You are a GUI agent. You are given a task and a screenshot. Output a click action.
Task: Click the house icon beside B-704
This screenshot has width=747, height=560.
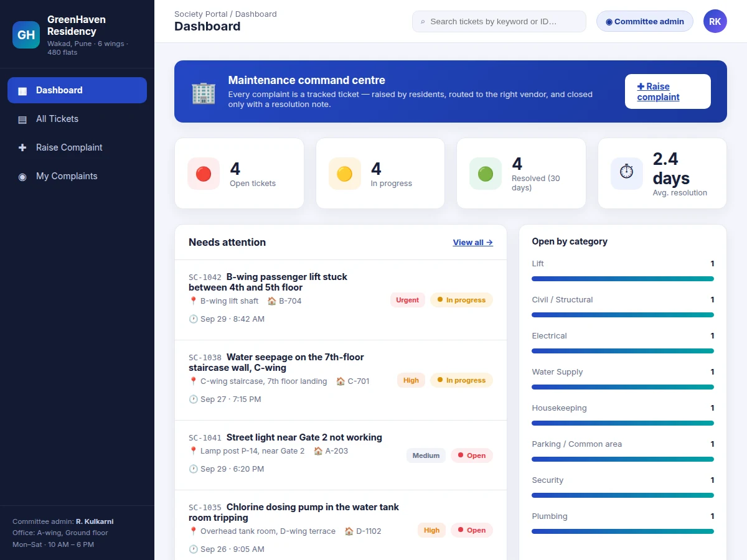pos(271,301)
